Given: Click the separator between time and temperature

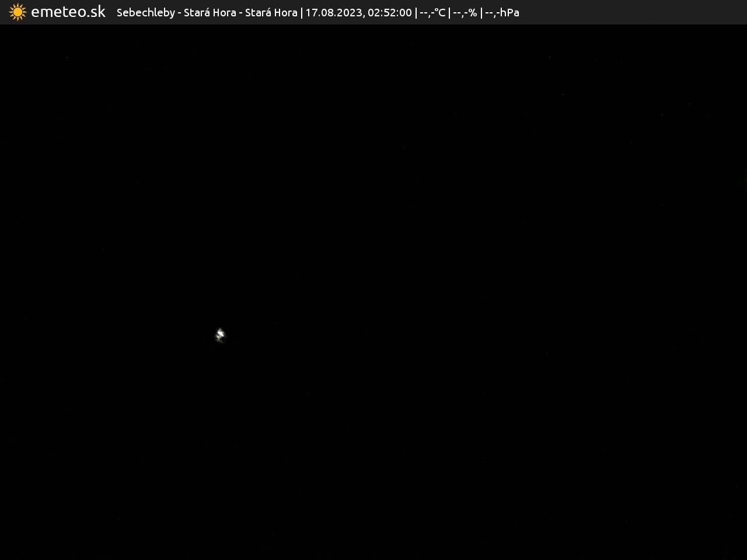Looking at the screenshot, I should click(x=416, y=13).
